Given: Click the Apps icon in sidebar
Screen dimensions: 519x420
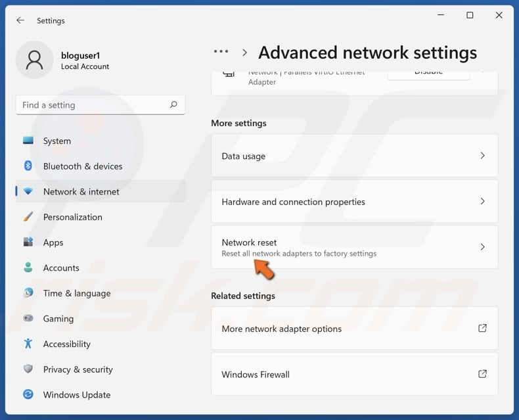Looking at the screenshot, I should point(28,242).
